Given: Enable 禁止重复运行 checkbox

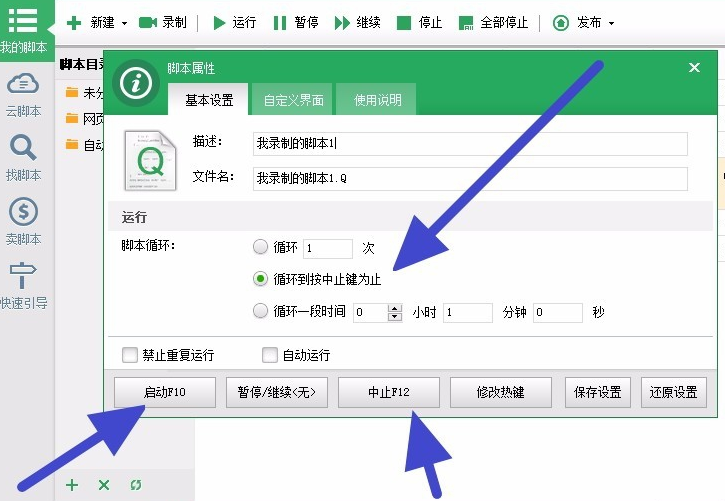Looking at the screenshot, I should pyautogui.click(x=129, y=355).
